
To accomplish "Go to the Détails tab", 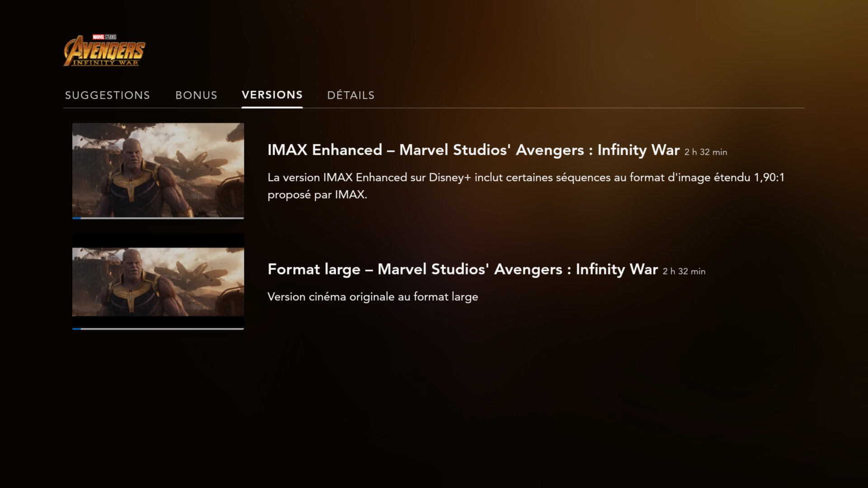I will [351, 95].
